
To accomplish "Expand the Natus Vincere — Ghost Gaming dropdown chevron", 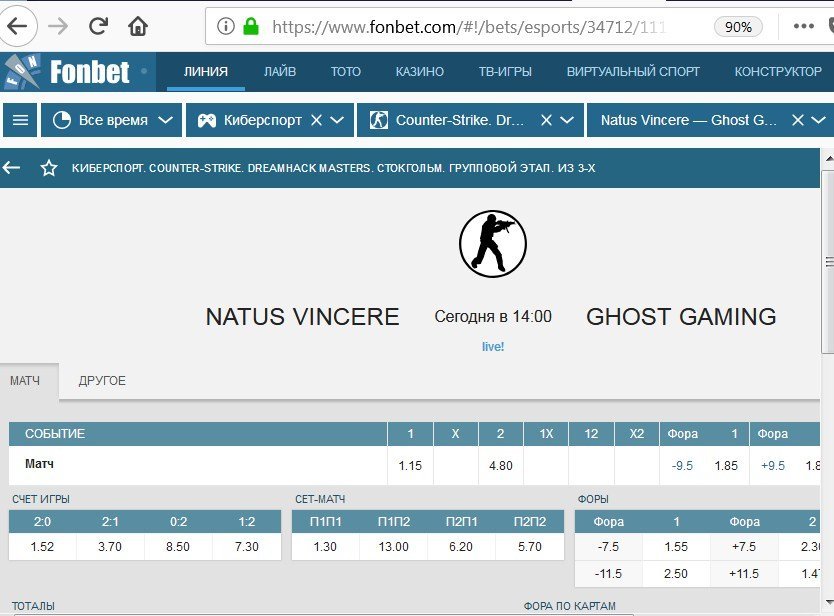I will point(818,120).
